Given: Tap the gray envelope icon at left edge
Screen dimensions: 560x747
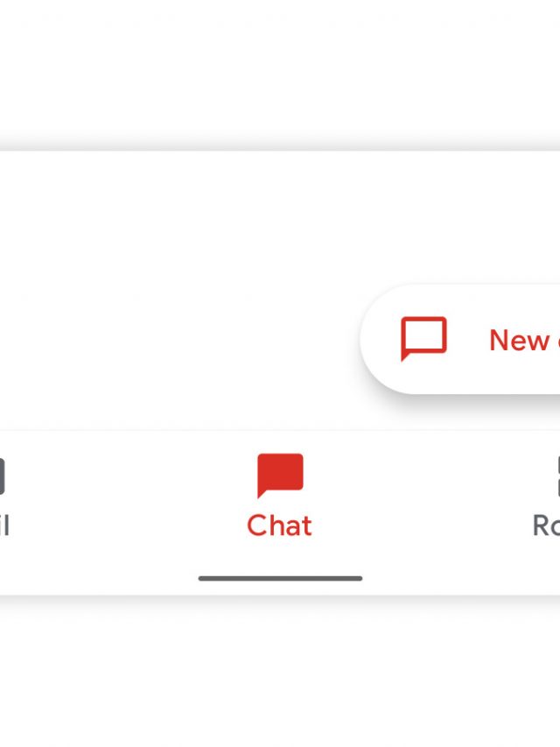Looking at the screenshot, I should click(3, 476).
